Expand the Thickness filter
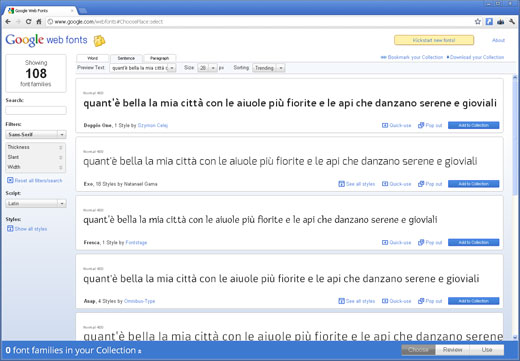Viewport: 520px width, 361px height. tap(35, 147)
